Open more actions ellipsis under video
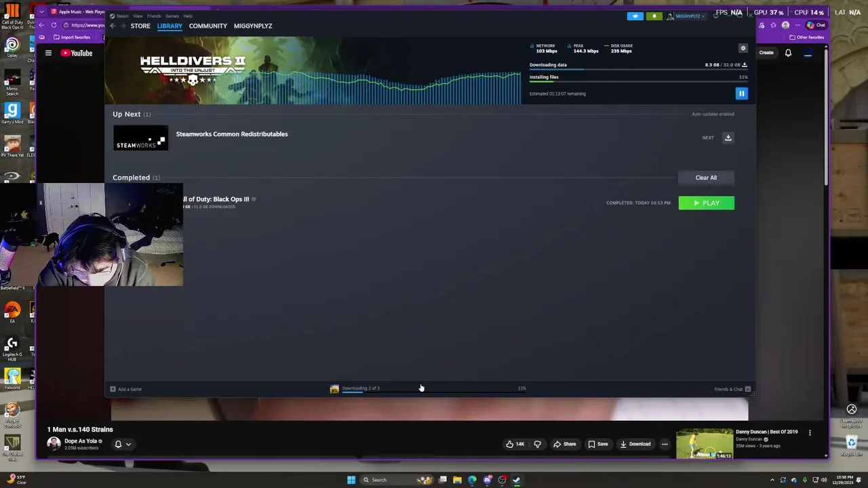This screenshot has height=488, width=868. (665, 444)
